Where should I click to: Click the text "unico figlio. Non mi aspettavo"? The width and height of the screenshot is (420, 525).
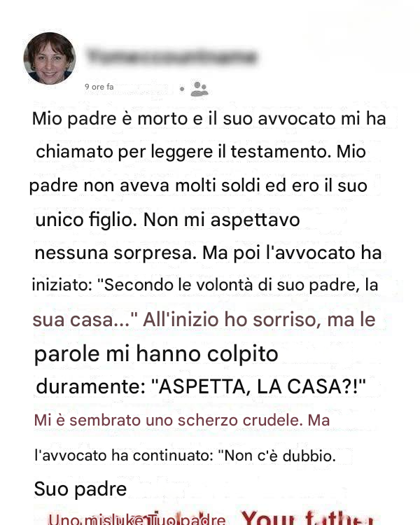click(x=167, y=220)
